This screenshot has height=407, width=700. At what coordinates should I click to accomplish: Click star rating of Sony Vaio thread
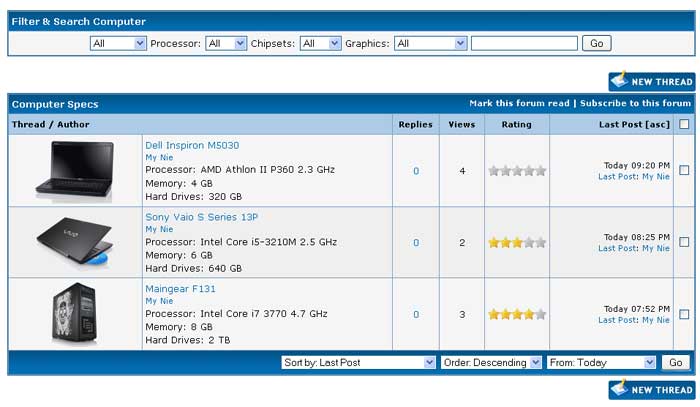517,243
